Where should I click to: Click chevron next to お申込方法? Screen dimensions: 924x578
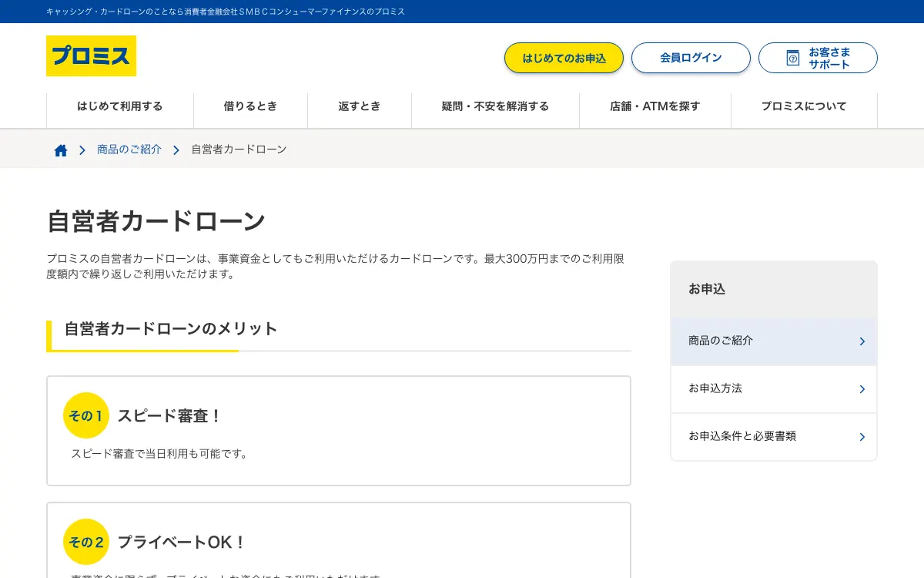(862, 389)
